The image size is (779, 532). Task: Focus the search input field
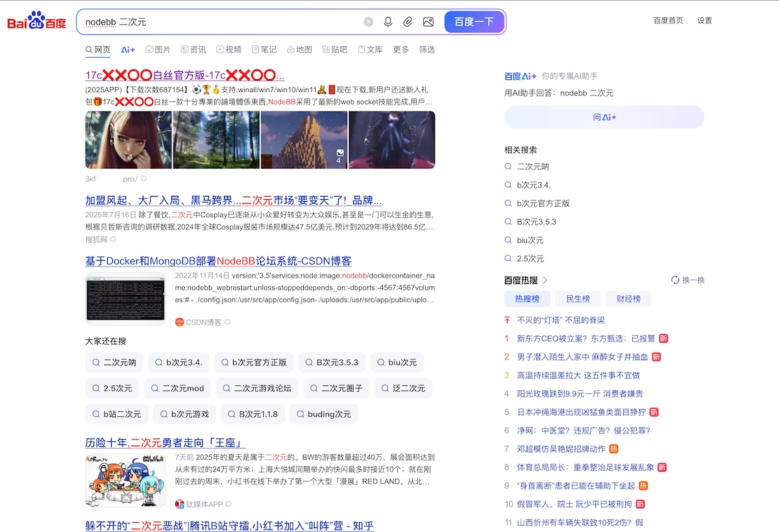(x=221, y=22)
